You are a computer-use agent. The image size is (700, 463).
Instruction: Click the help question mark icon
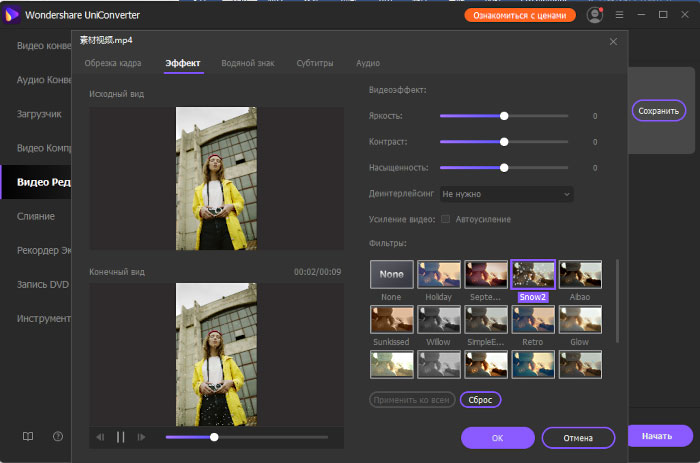click(58, 436)
